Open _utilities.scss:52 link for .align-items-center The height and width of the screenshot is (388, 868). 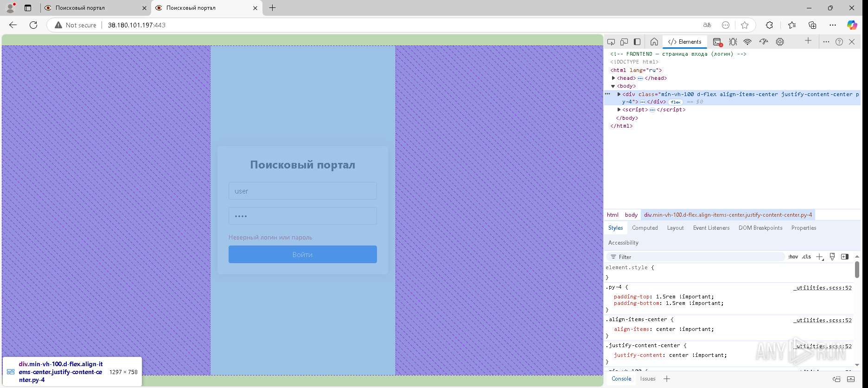[822, 320]
